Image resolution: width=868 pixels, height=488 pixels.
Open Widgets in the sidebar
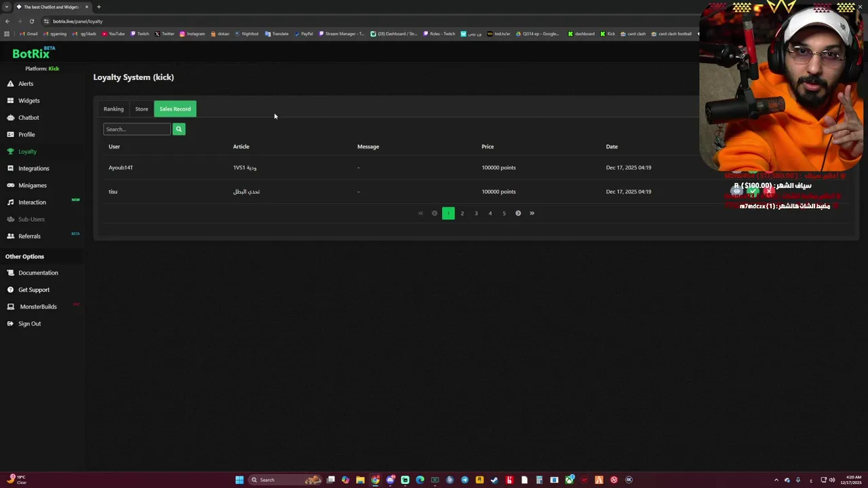pyautogui.click(x=28, y=100)
